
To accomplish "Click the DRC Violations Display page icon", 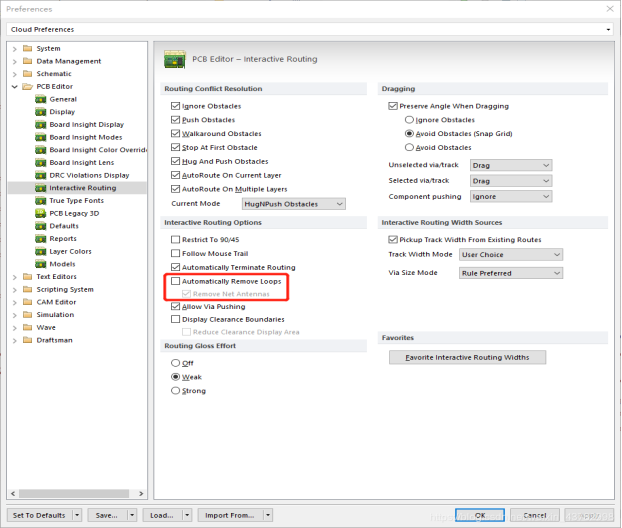I will (x=41, y=175).
